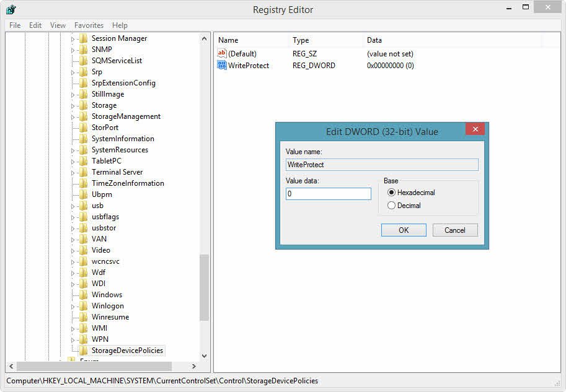Expand the StillImage key node

pyautogui.click(x=74, y=94)
